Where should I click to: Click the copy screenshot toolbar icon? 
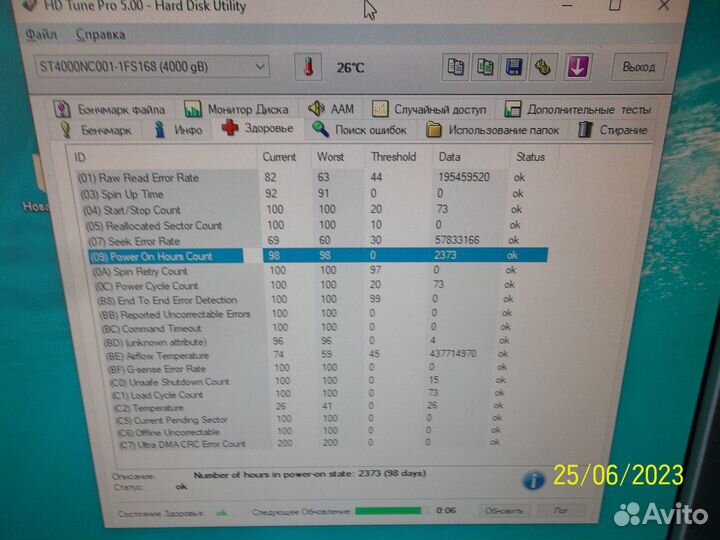click(485, 68)
